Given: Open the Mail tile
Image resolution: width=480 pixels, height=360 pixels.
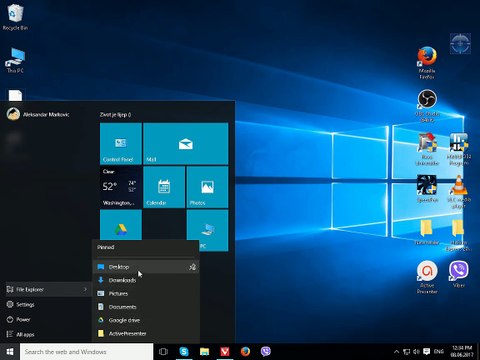Looking at the screenshot, I should [x=186, y=144].
